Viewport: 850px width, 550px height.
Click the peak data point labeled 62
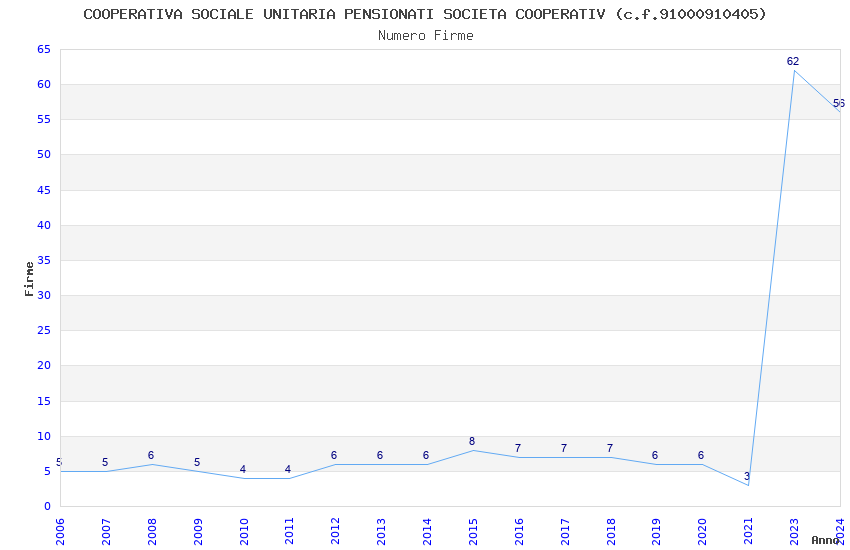(793, 62)
